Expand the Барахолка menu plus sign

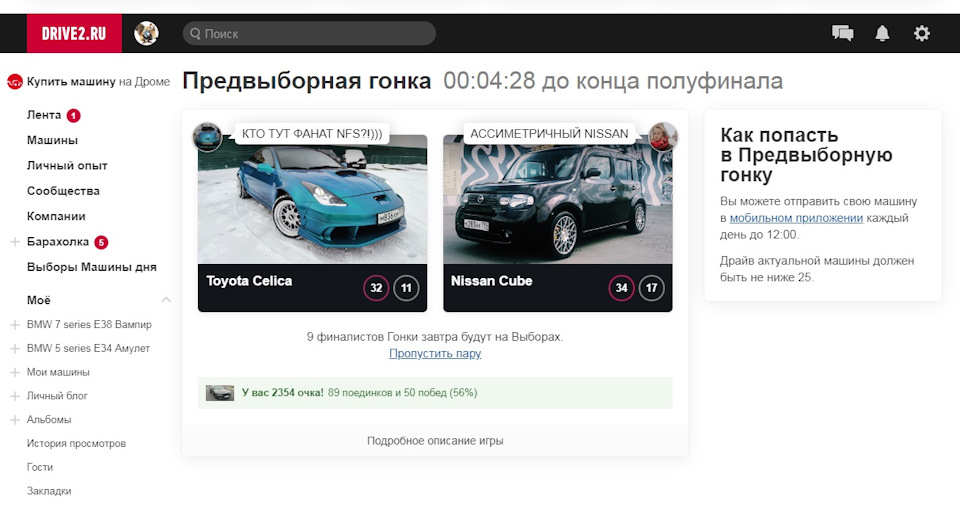point(15,242)
